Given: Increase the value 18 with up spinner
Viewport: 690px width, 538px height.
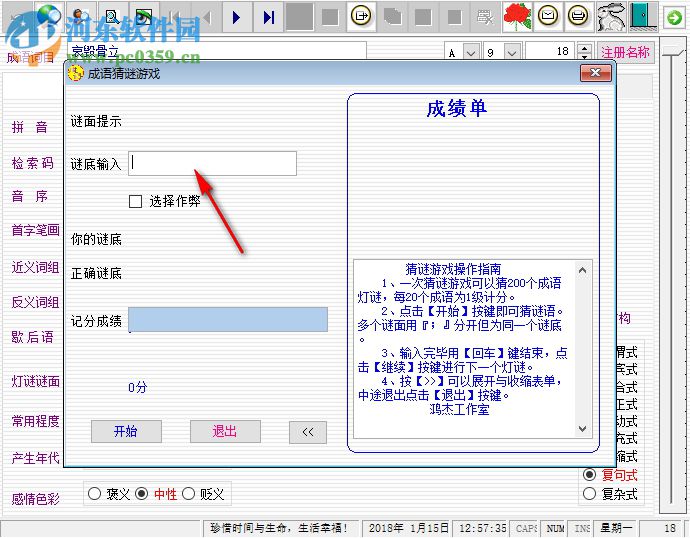Looking at the screenshot, I should pos(584,48).
